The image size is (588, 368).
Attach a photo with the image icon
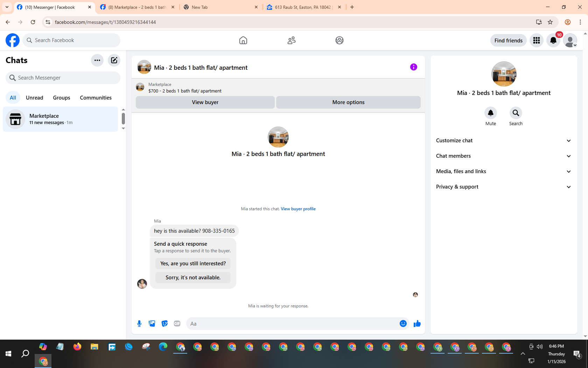coord(152,323)
